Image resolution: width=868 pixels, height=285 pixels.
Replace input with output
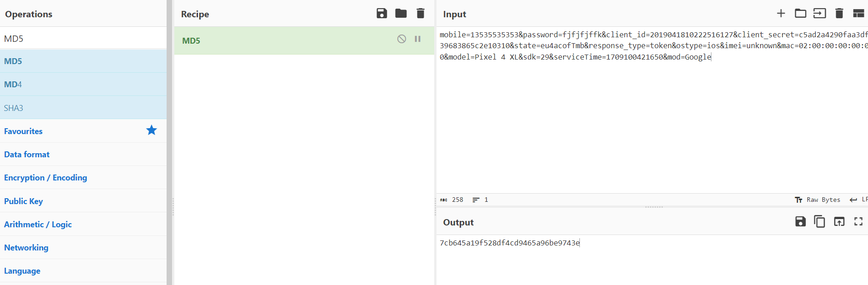click(839, 222)
